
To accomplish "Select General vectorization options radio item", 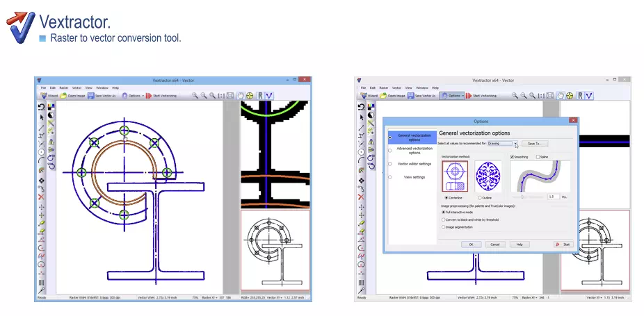I will tap(412, 138).
